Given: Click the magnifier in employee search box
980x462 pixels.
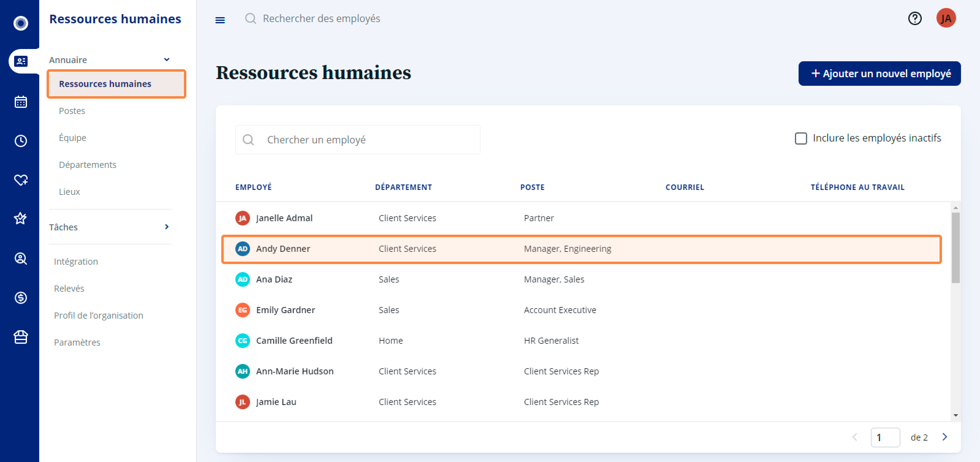Looking at the screenshot, I should pyautogui.click(x=249, y=140).
